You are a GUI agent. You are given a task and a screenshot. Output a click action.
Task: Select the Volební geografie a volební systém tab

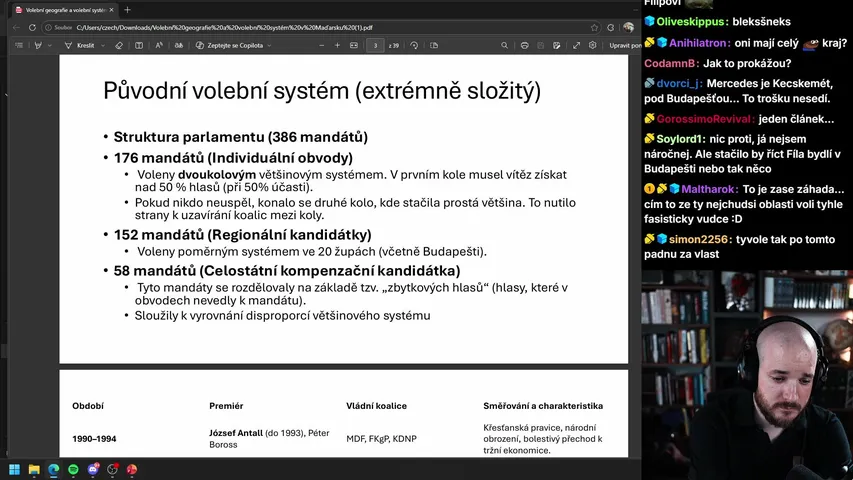[x=65, y=10]
